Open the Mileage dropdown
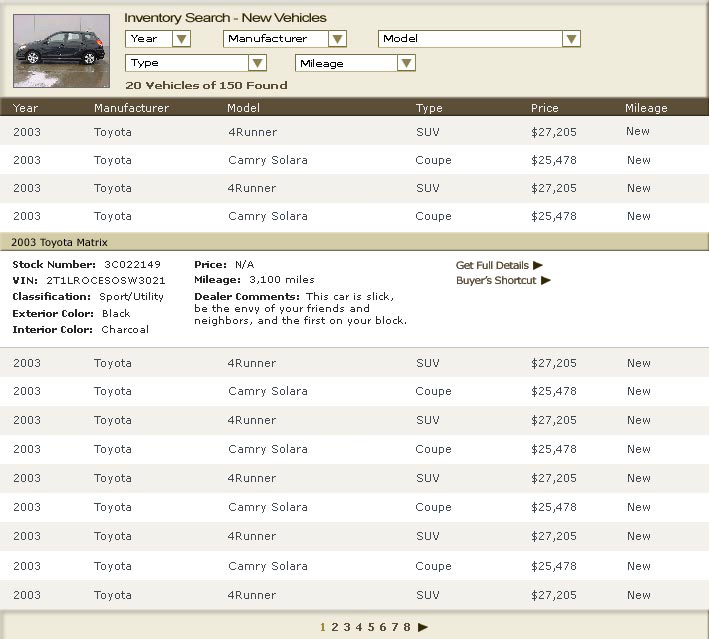Image resolution: width=709 pixels, height=639 pixels. click(x=355, y=63)
